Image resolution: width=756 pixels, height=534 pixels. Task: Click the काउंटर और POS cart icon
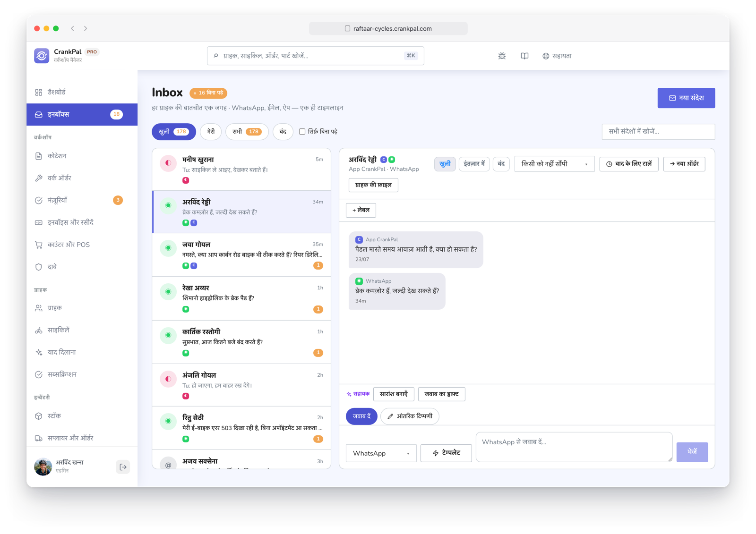(x=39, y=245)
